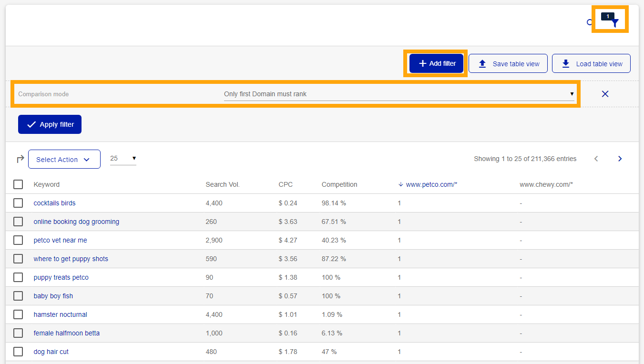Image resolution: width=644 pixels, height=364 pixels.
Task: Open where to get puppy shots link
Action: [71, 259]
